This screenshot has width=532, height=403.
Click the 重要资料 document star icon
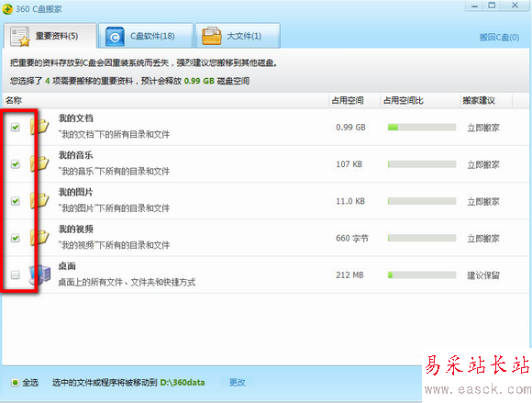click(x=19, y=37)
